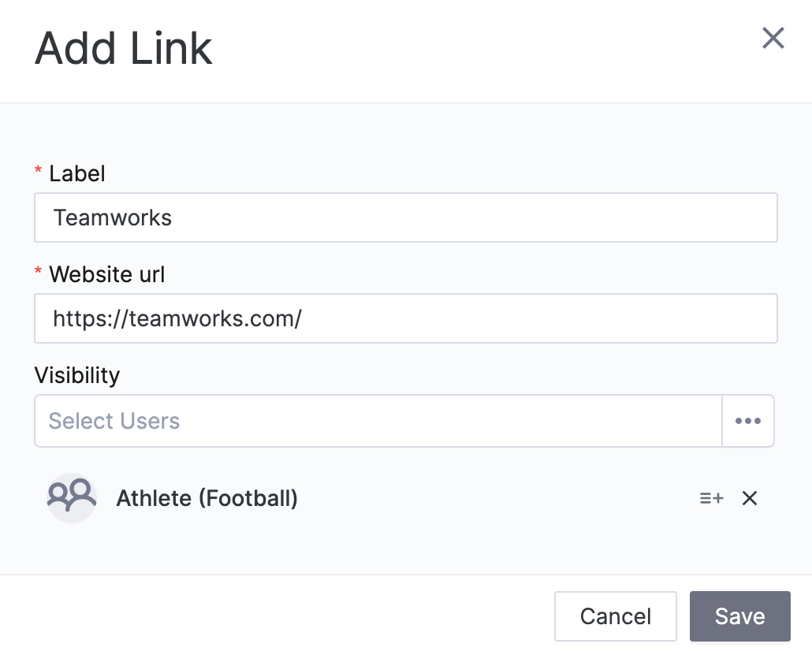Open the Select Users dropdown
This screenshot has height=651, width=812.
378,421
